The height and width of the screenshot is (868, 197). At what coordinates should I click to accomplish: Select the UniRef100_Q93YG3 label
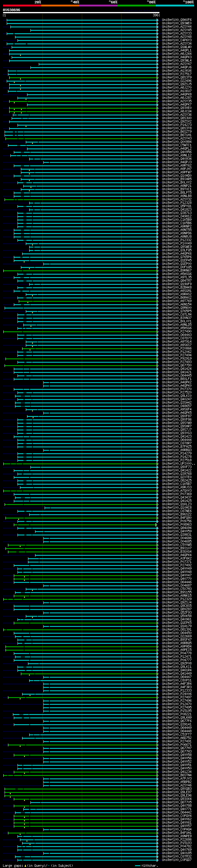(x=177, y=433)
